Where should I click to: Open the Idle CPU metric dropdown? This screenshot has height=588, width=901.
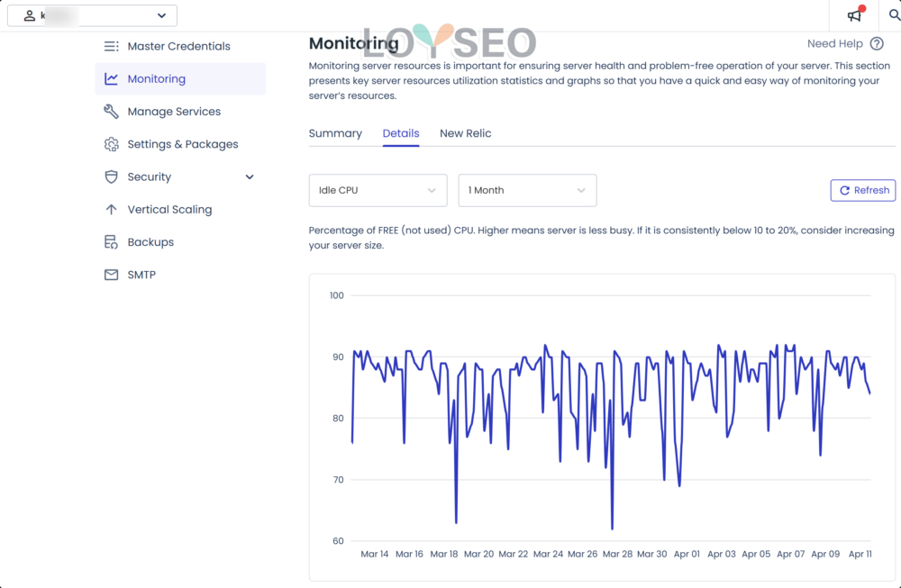378,190
